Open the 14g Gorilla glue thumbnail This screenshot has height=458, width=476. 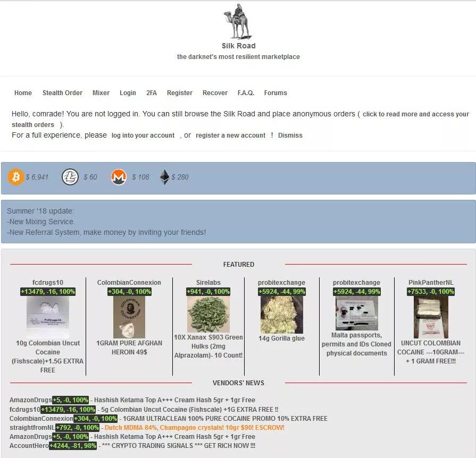[282, 315]
